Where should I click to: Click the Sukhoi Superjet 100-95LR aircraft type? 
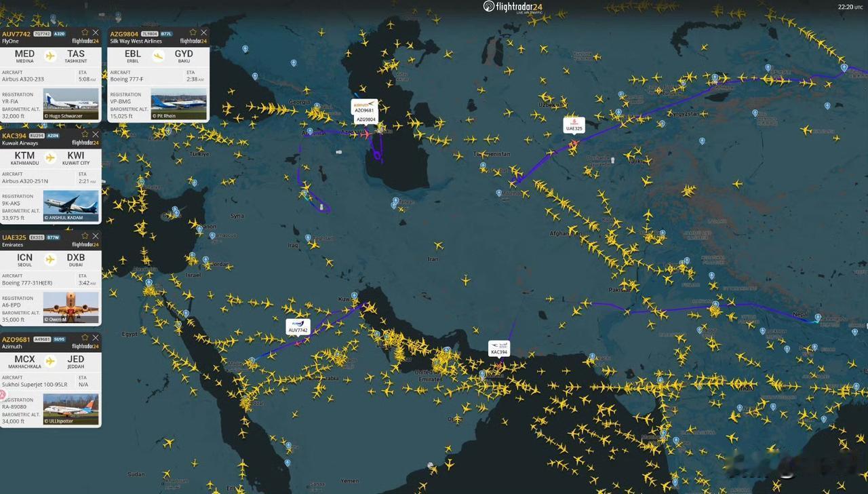35,385
